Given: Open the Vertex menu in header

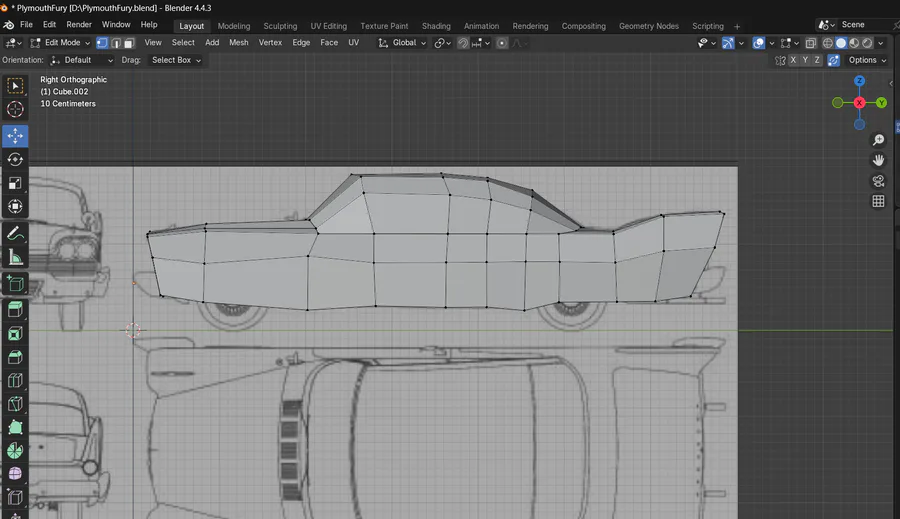Looking at the screenshot, I should click(x=270, y=43).
